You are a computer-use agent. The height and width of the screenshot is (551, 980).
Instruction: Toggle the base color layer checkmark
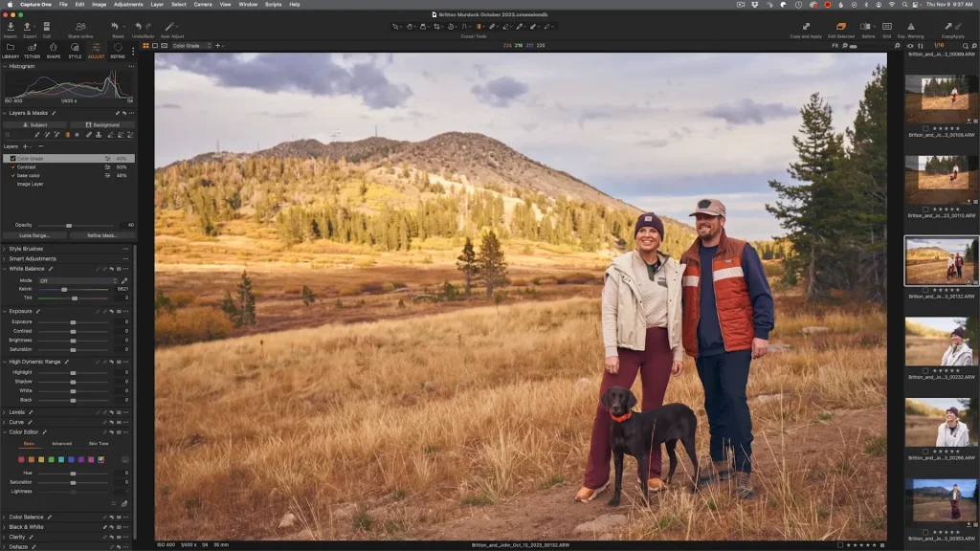tap(12, 176)
